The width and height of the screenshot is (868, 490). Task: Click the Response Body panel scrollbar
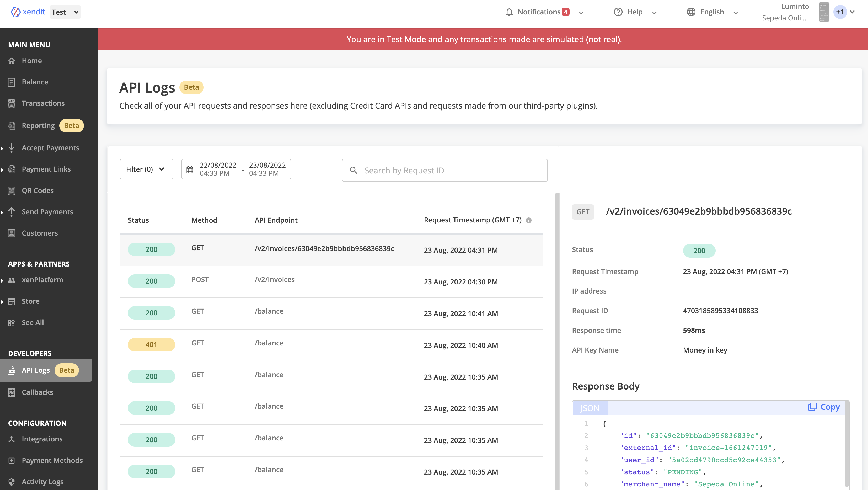pos(846,444)
